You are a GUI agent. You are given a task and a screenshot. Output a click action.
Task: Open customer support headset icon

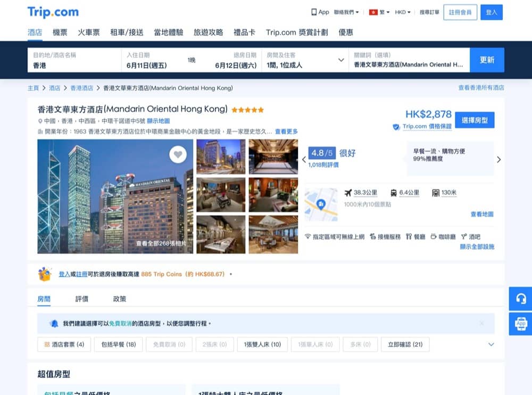tap(521, 299)
